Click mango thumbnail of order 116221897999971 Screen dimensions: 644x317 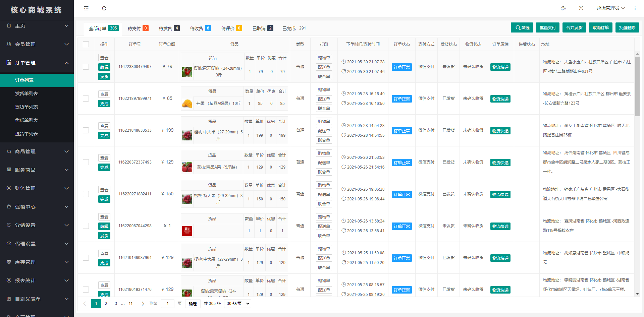187,104
